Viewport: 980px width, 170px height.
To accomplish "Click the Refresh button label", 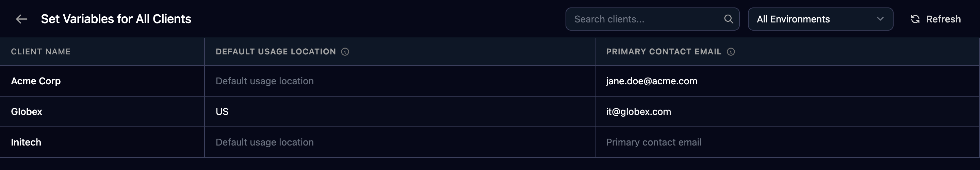I will pos(943,19).
